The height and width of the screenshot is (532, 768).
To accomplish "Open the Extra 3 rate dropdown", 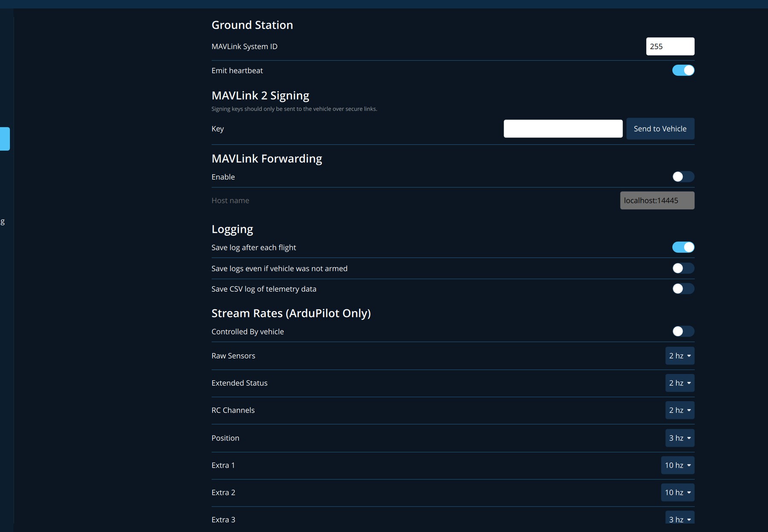I will click(680, 518).
